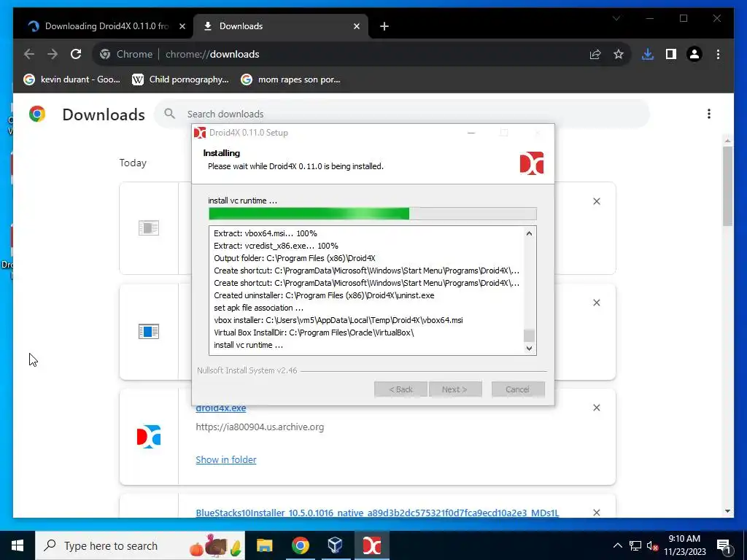Close the Downloads tab
This screenshot has height=560, width=747.
point(356,27)
